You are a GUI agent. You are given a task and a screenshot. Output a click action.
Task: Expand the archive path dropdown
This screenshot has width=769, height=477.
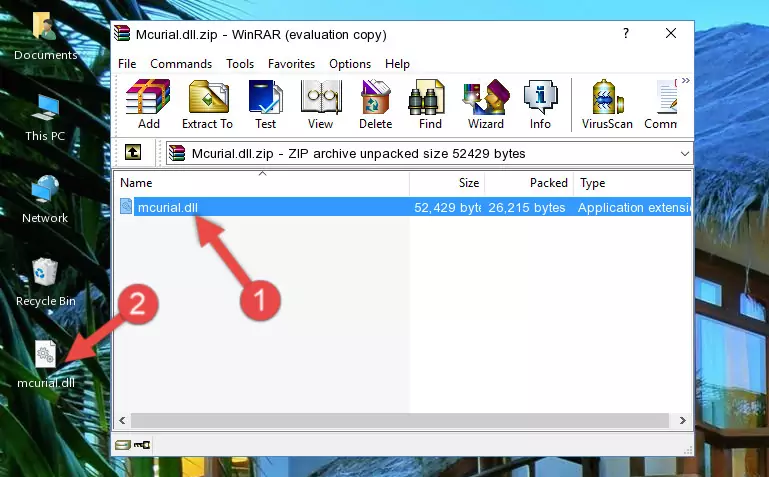[685, 153]
